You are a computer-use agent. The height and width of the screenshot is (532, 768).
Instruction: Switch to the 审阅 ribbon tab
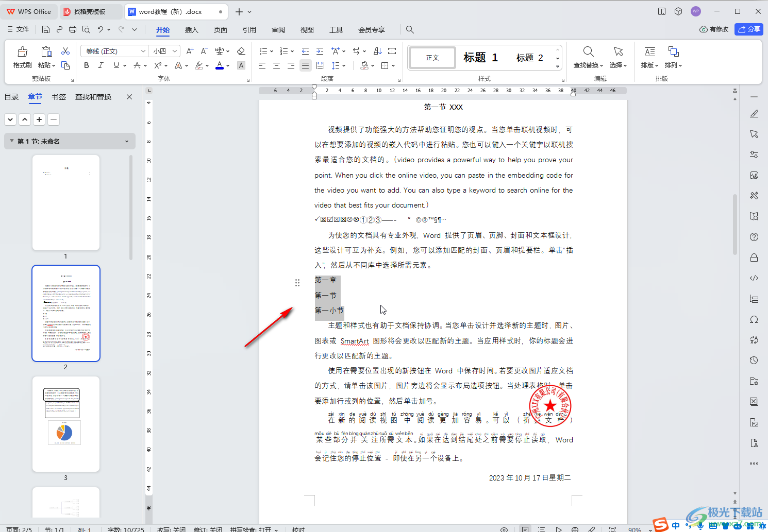click(278, 30)
